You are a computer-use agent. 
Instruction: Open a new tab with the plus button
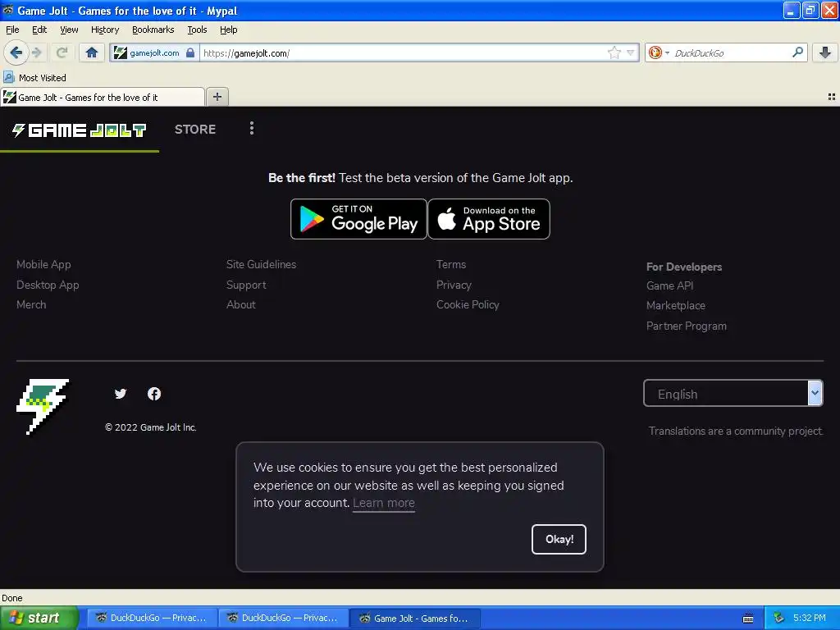217,97
